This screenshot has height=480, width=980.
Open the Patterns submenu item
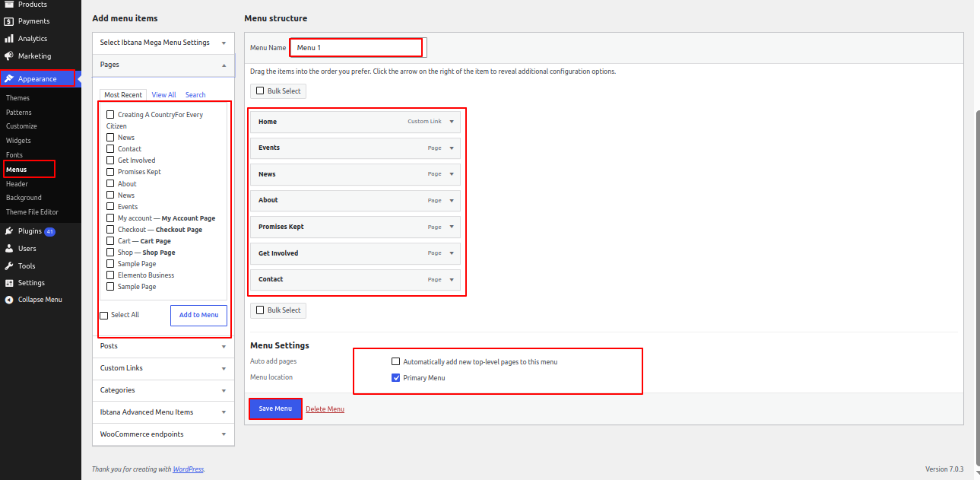click(x=19, y=113)
